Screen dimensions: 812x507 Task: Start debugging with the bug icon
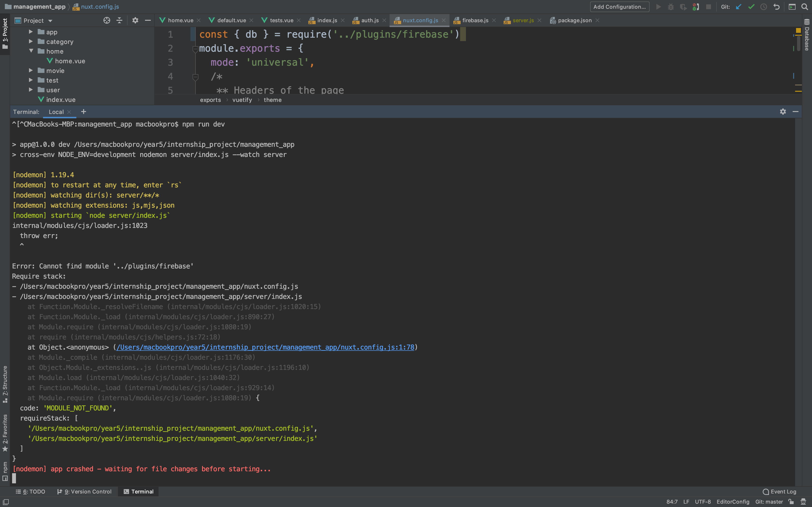[x=671, y=7]
